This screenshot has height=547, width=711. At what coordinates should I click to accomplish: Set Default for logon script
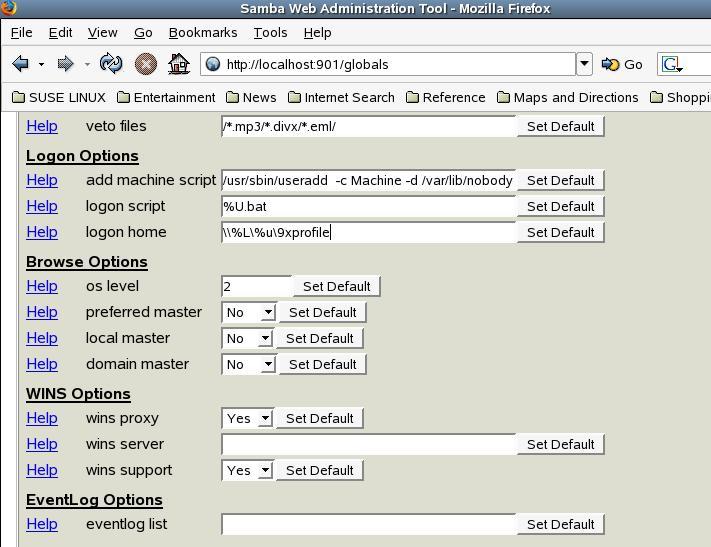pyautogui.click(x=560, y=206)
